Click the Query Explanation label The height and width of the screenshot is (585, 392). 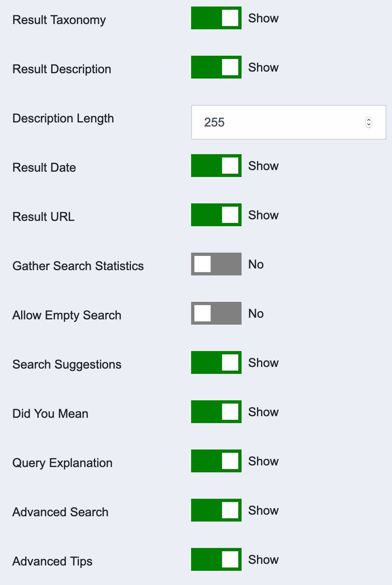[62, 463]
